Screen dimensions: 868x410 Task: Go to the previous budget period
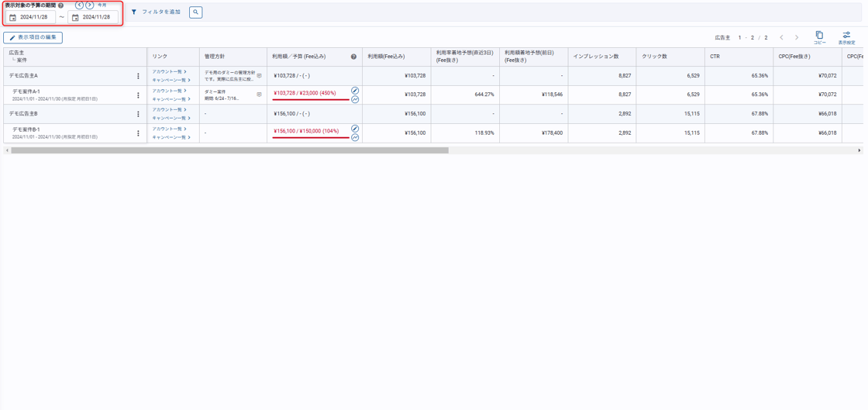pyautogui.click(x=79, y=5)
